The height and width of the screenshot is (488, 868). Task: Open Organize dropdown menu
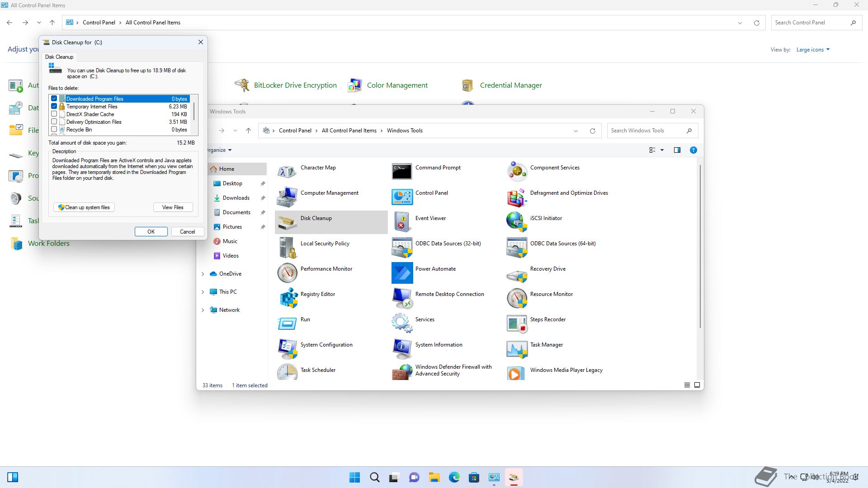(220, 150)
